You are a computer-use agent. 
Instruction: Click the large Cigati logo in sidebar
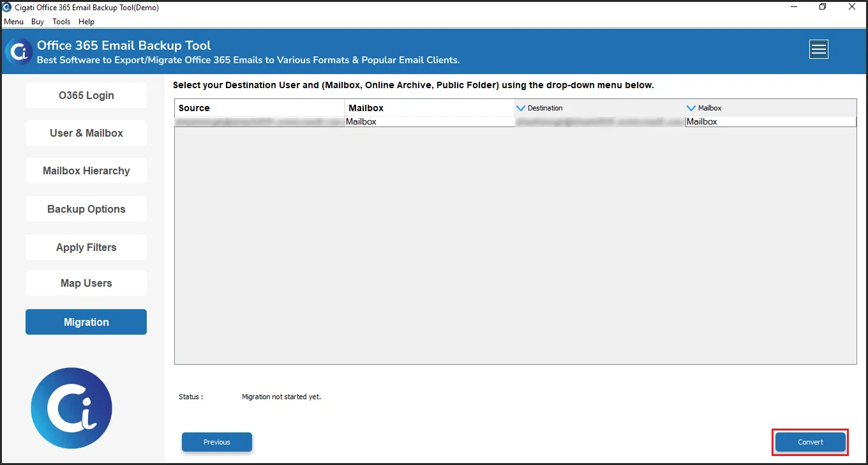[x=71, y=408]
